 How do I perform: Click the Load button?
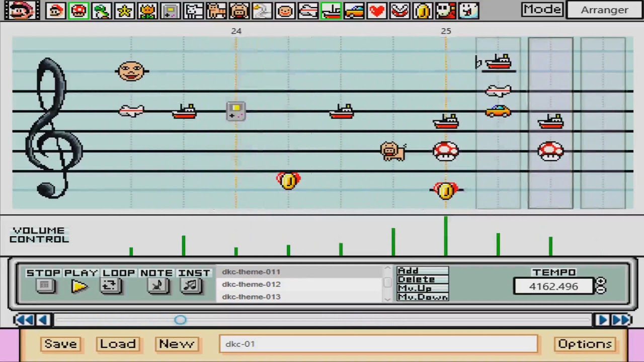point(118,344)
